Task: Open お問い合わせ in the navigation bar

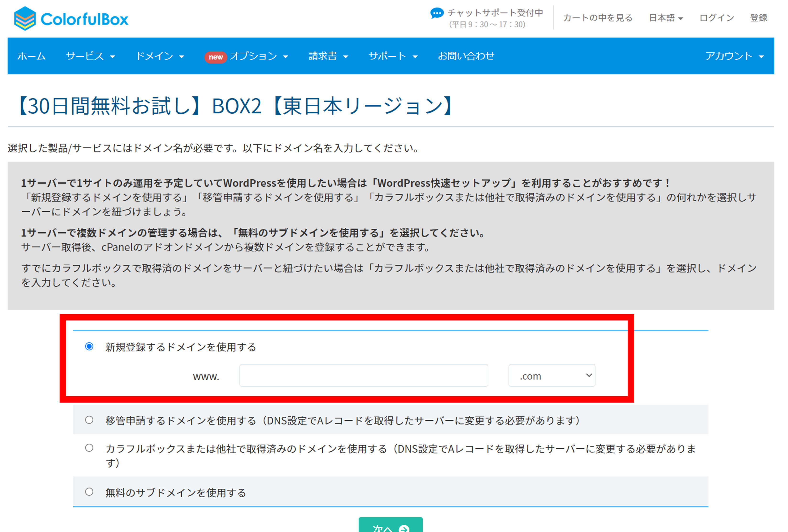Action: pyautogui.click(x=466, y=56)
